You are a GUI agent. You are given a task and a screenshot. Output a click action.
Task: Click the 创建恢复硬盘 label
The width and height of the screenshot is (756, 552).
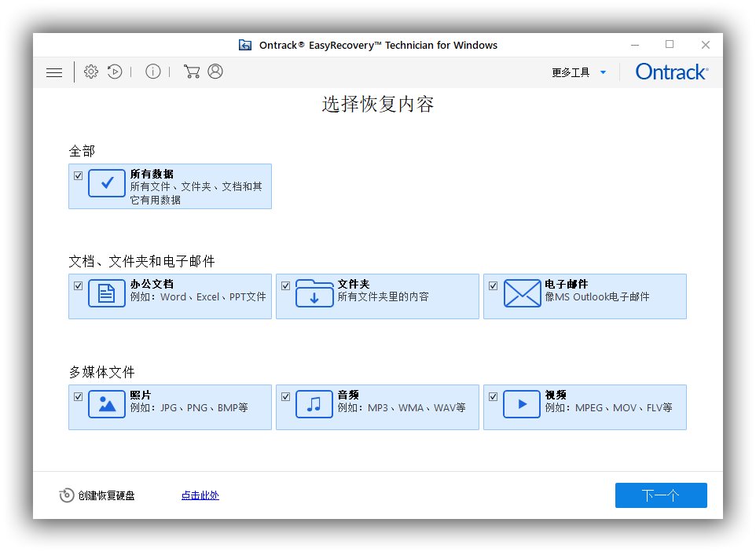107,495
